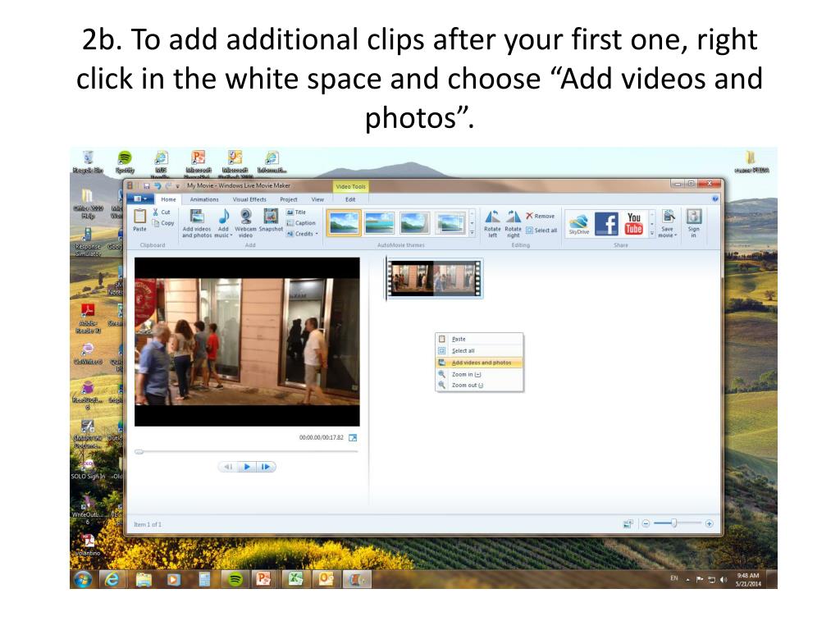The image size is (840, 630).
Task: Click the Copy icon in the ribbon
Action: coord(156,223)
